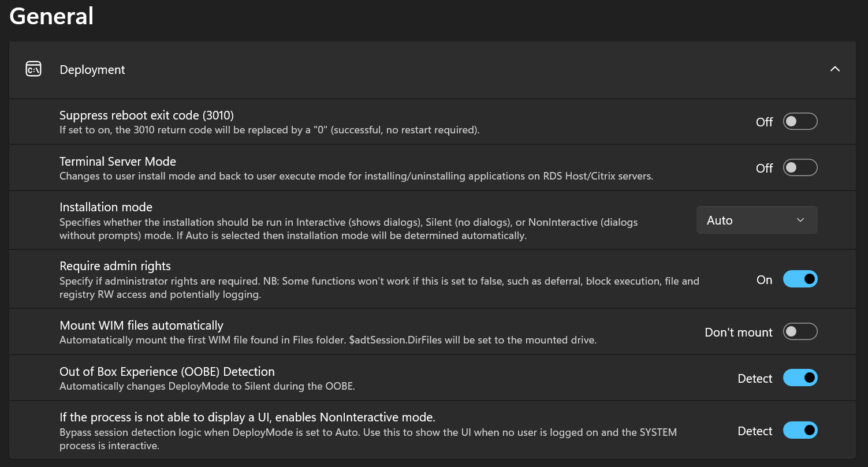Screen dimensions: 868x467
Task: Click the Terminal Server Mode setting title
Action: [118, 161]
